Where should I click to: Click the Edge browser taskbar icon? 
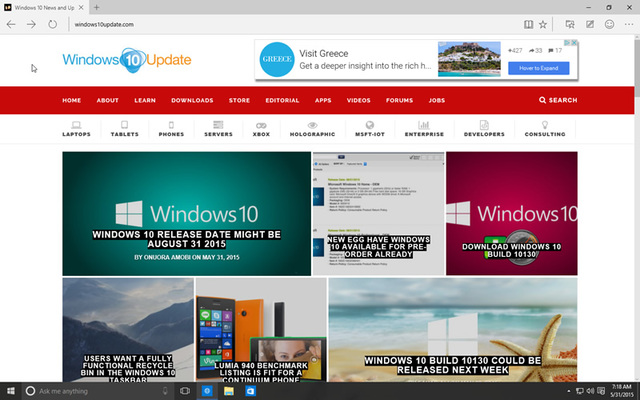207,391
